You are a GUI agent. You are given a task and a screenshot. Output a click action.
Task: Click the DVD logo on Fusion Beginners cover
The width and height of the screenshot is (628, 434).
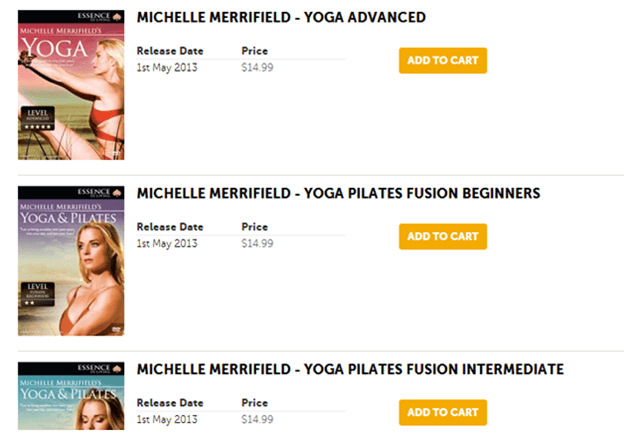click(x=114, y=328)
